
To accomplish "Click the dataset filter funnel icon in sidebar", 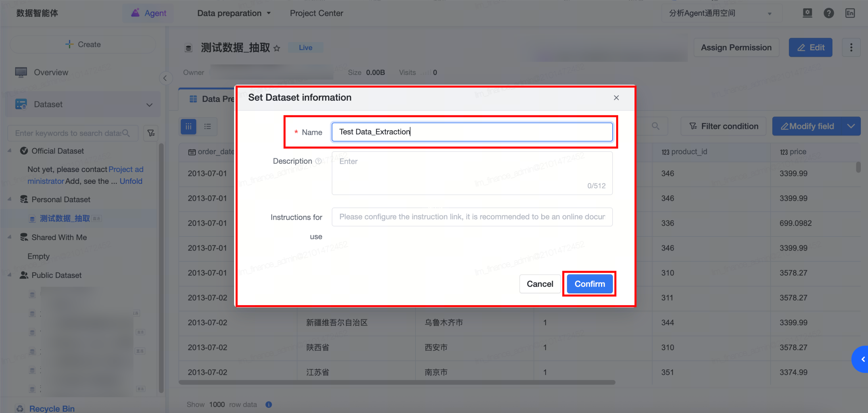I will (151, 133).
